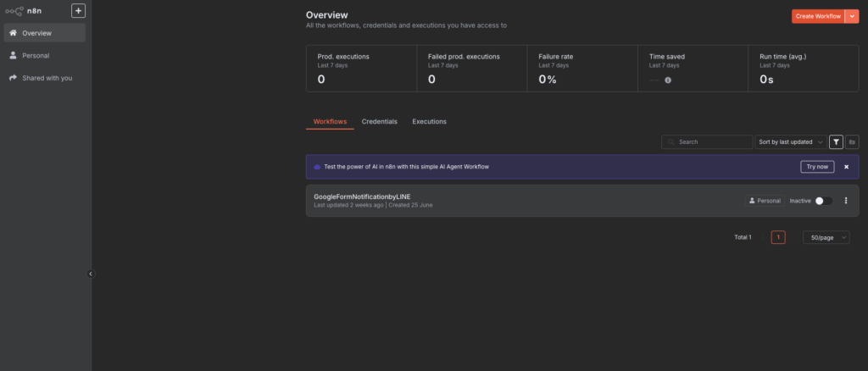This screenshot has height=371, width=868.
Task: Click the plus add button in sidebar
Action: 78,11
